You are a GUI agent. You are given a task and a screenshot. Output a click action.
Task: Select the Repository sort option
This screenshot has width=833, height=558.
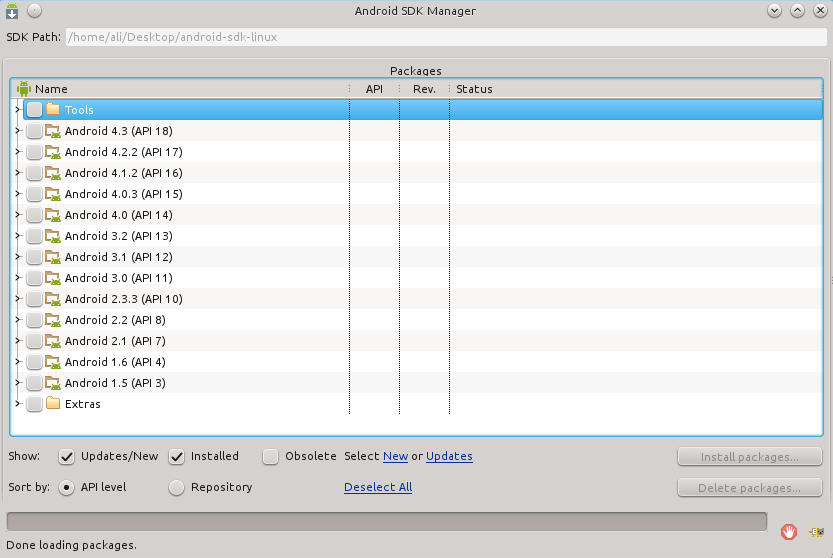176,487
